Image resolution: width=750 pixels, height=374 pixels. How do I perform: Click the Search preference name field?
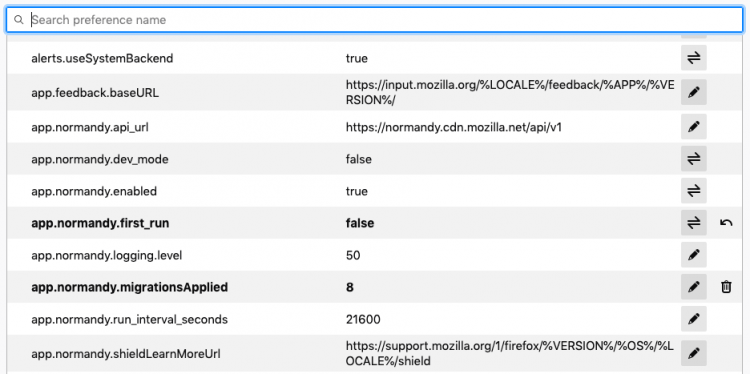coord(375,20)
